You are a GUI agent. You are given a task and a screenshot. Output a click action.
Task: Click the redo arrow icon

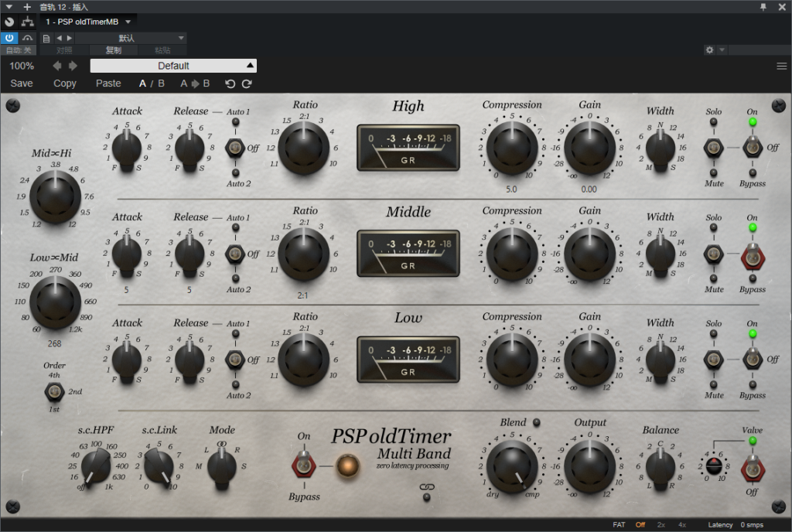(x=247, y=84)
